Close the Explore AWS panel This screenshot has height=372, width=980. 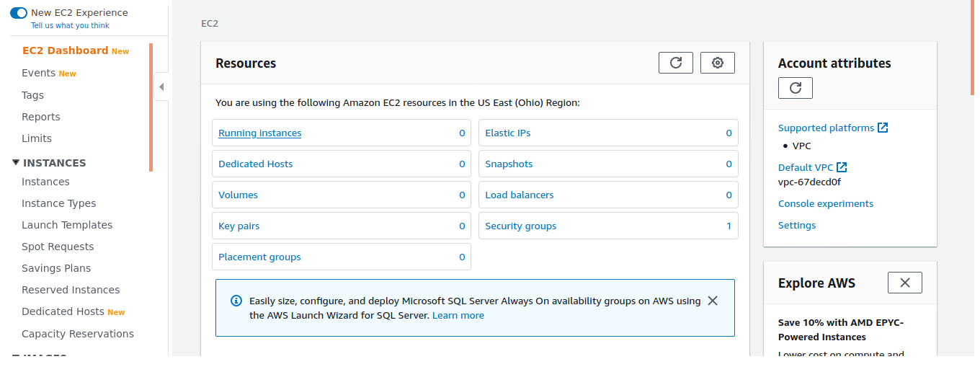[905, 283]
